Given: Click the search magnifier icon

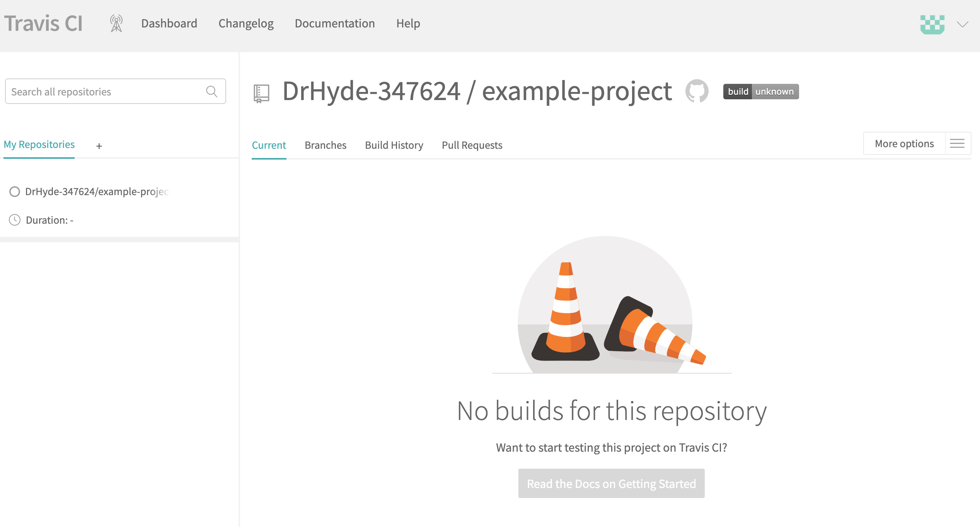Looking at the screenshot, I should pyautogui.click(x=211, y=92).
